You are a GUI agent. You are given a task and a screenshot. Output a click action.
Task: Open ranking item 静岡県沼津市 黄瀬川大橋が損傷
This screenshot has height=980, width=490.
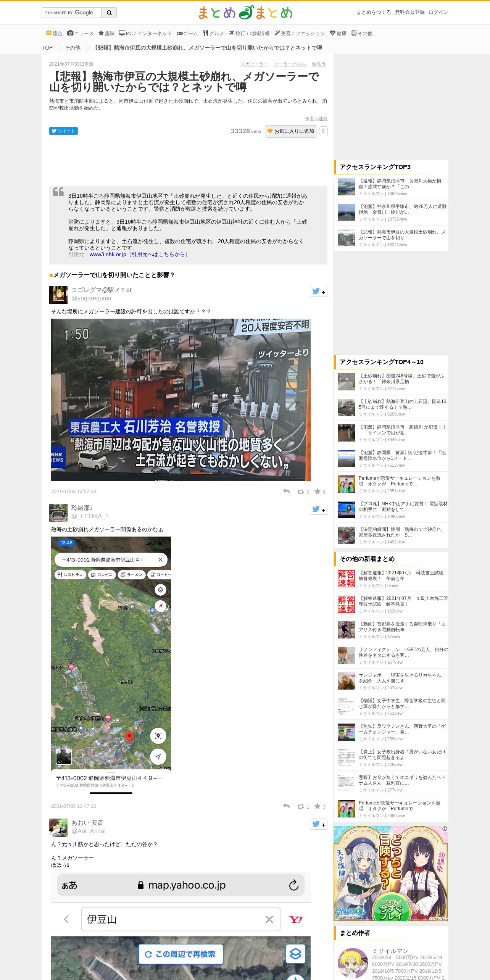pos(400,184)
